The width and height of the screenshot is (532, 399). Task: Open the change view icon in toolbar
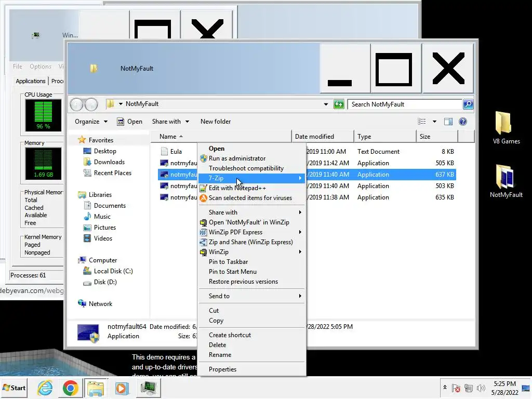(422, 122)
